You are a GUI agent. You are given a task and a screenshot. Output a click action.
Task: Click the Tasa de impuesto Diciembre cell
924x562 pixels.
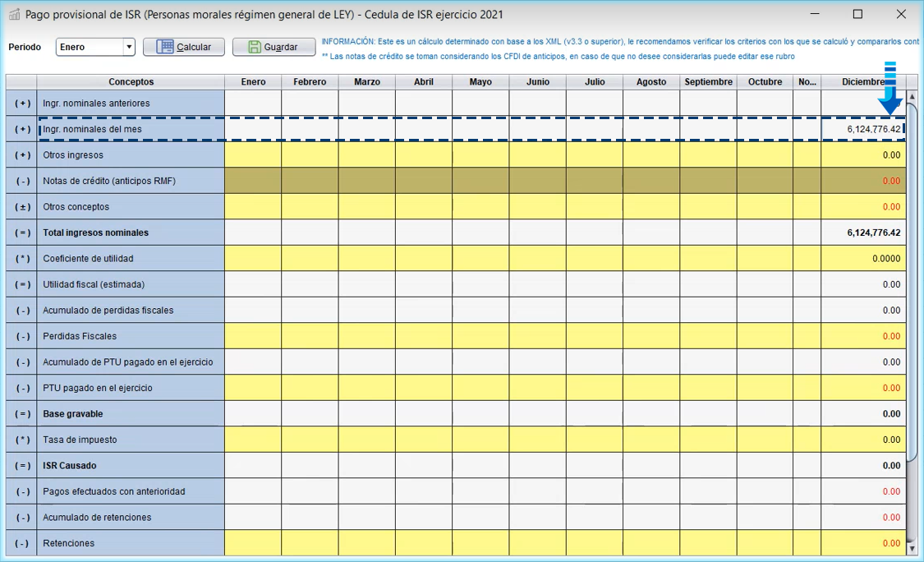[x=862, y=440]
